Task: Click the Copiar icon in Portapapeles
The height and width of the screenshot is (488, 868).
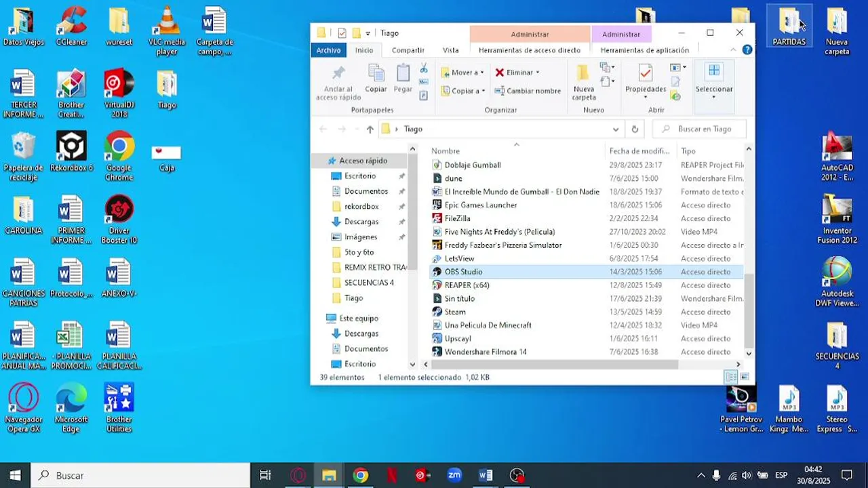Action: click(376, 73)
